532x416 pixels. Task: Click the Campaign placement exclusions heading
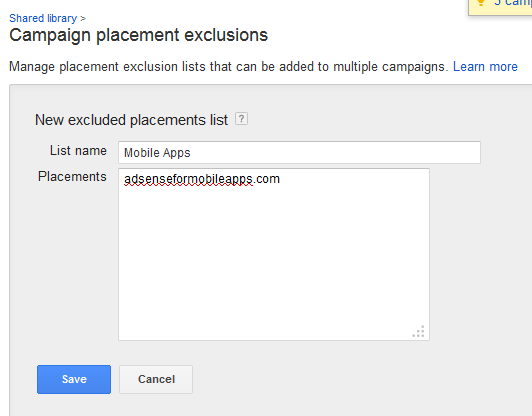138,35
